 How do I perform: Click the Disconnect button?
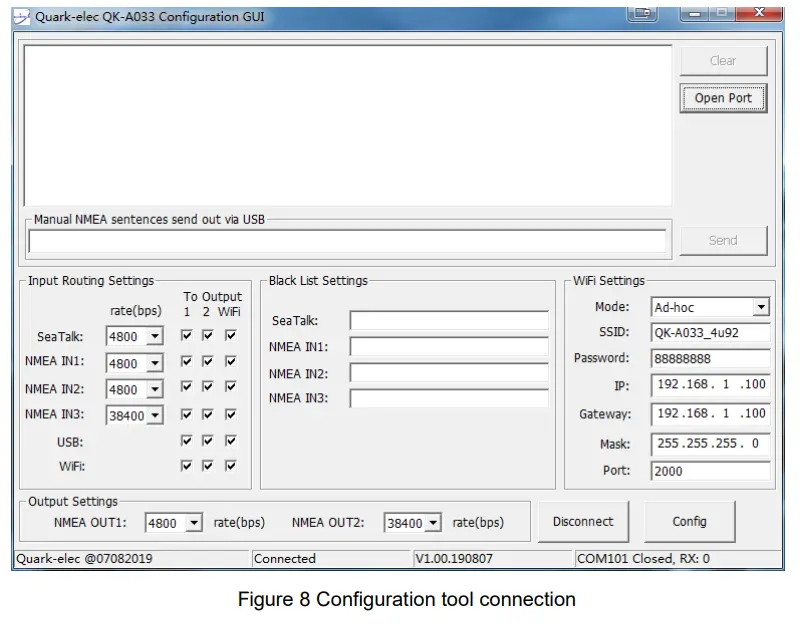pos(583,521)
